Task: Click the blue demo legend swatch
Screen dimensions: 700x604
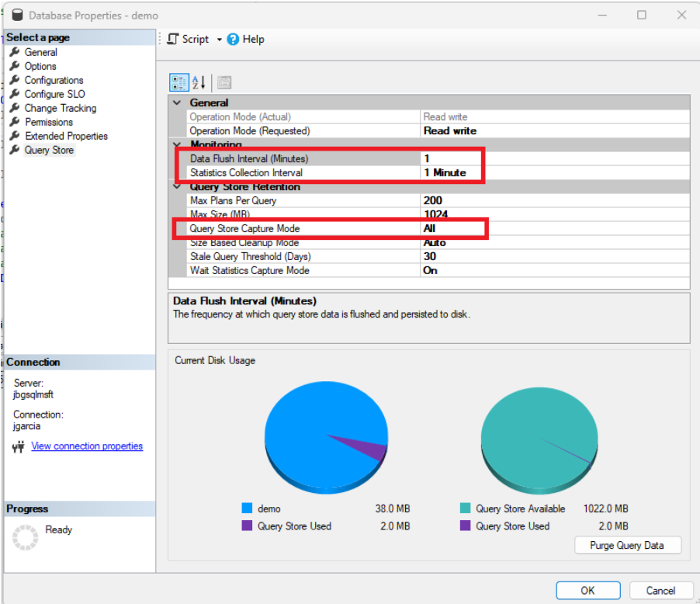Action: pyautogui.click(x=247, y=508)
